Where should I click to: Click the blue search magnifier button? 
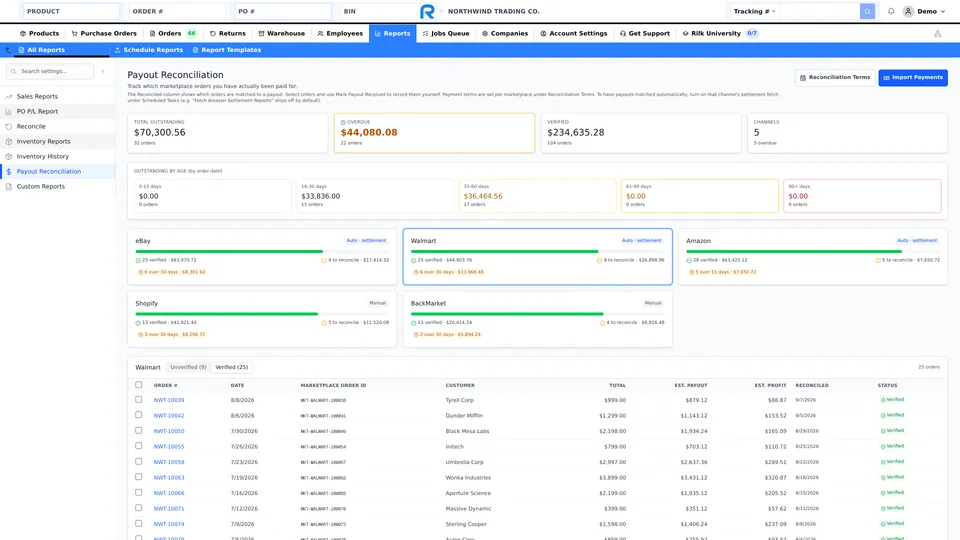(867, 11)
